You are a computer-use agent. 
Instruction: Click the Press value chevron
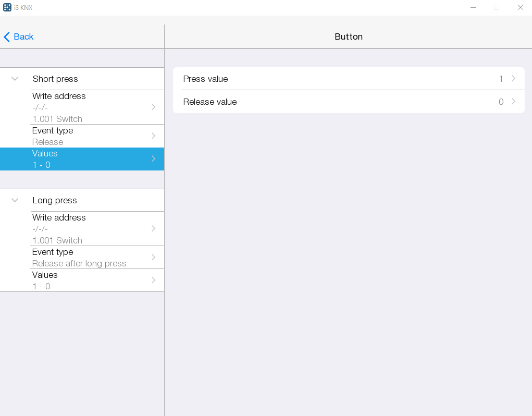[513, 79]
